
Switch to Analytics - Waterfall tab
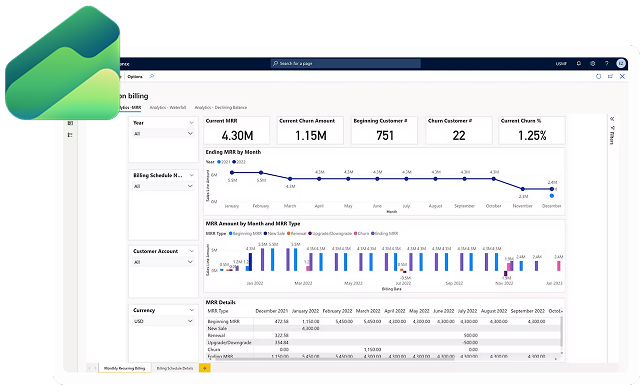click(x=167, y=107)
